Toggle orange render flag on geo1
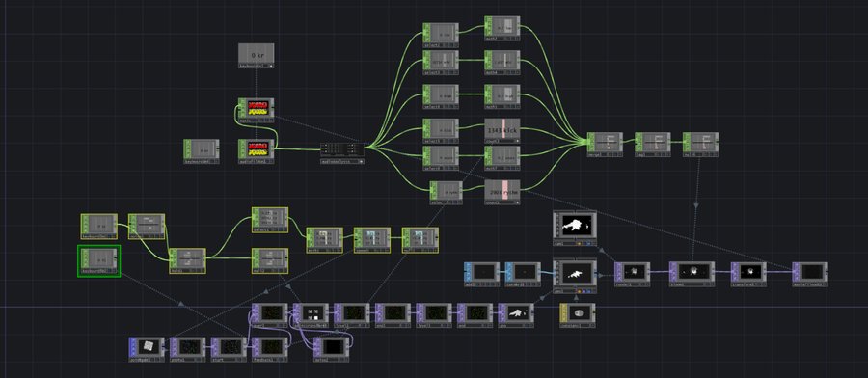Screen dimensions: 868x378 (579, 291)
